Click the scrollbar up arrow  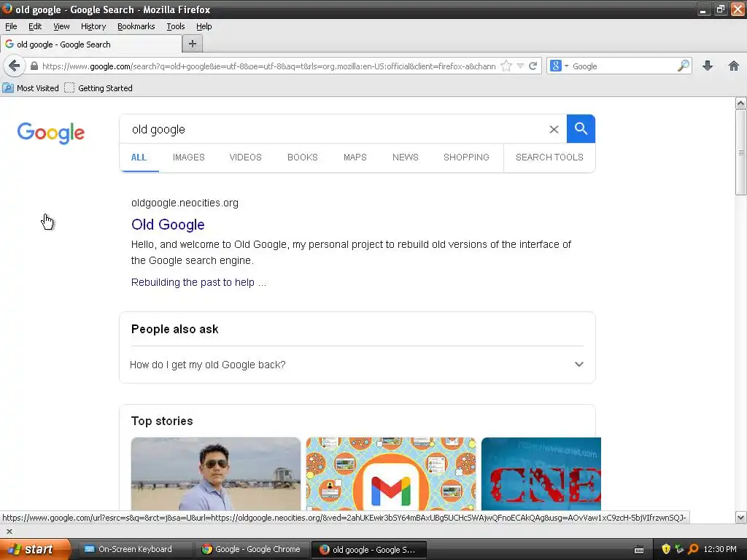[x=741, y=103]
